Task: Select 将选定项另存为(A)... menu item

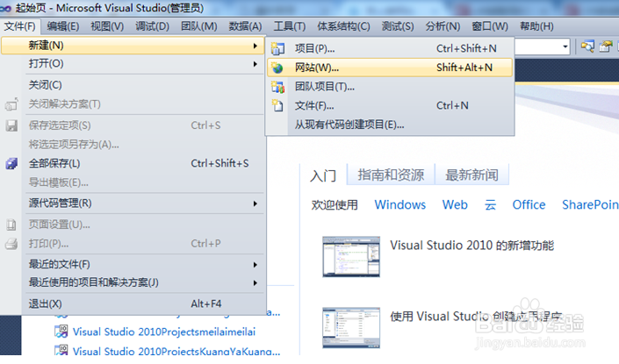Action: [133, 145]
